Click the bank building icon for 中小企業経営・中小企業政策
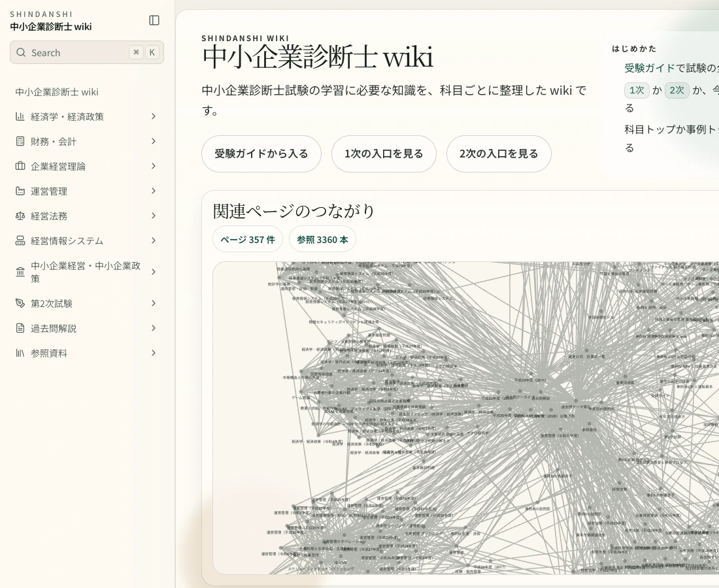Screen dimensions: 719x588 pyautogui.click(x=20, y=272)
